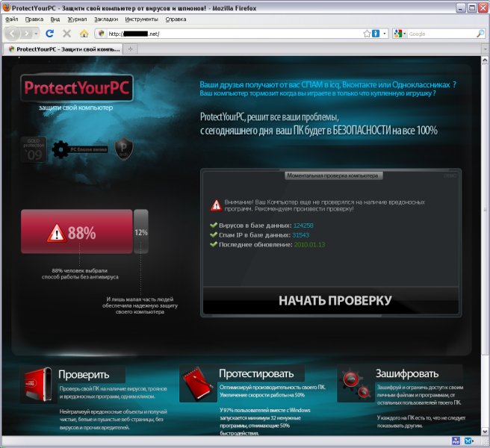Open the address bar history dropdown
490x448 pixels.
(385, 34)
